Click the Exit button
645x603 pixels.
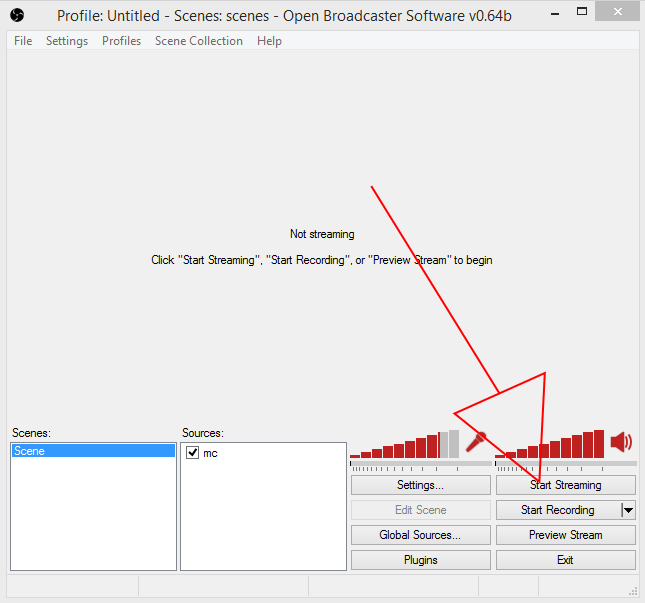[566, 560]
